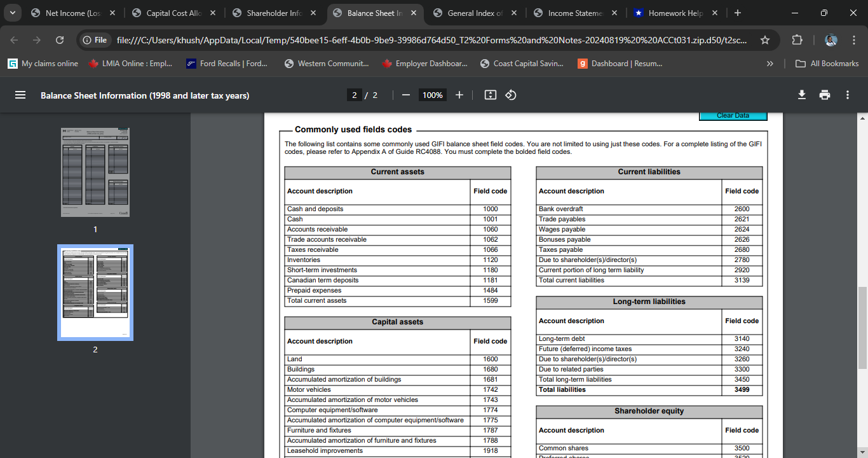Image resolution: width=868 pixels, height=458 pixels.
Task: Expand the hidden bookmarks overflow chevron
Action: (770, 64)
